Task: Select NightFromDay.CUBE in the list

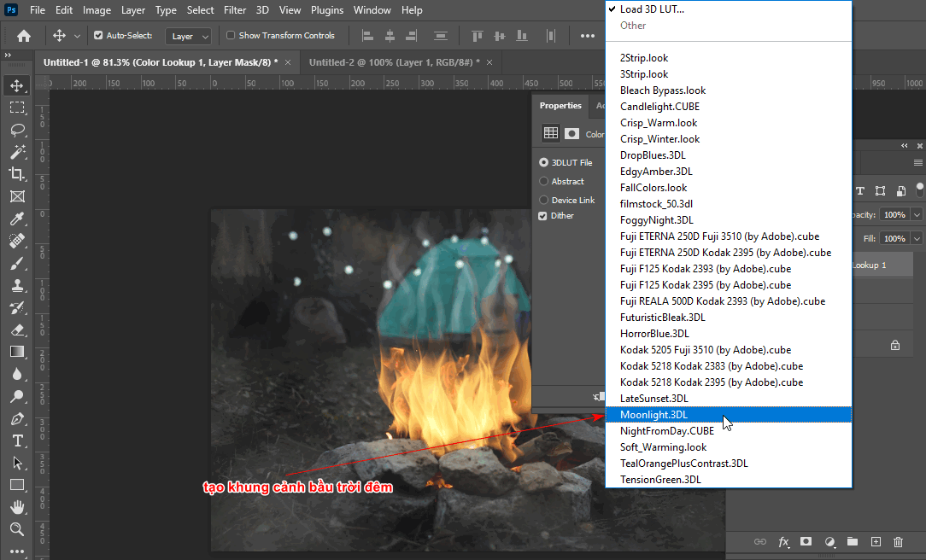Action: pos(665,430)
